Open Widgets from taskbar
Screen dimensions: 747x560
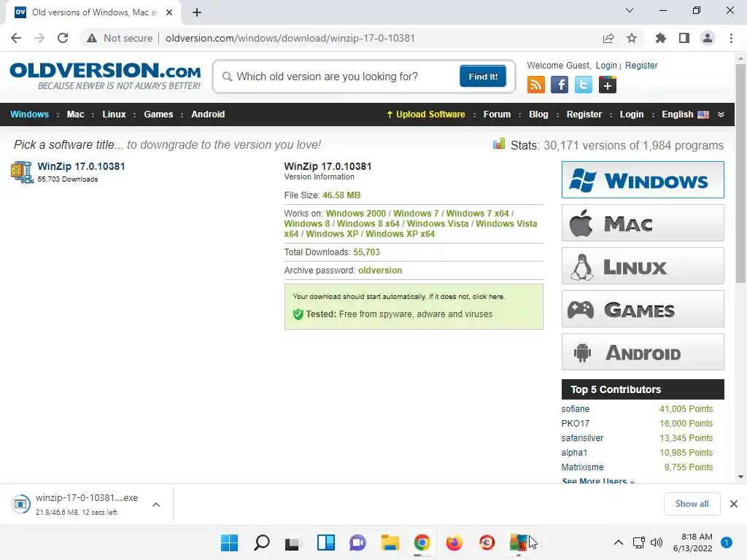pyautogui.click(x=326, y=542)
